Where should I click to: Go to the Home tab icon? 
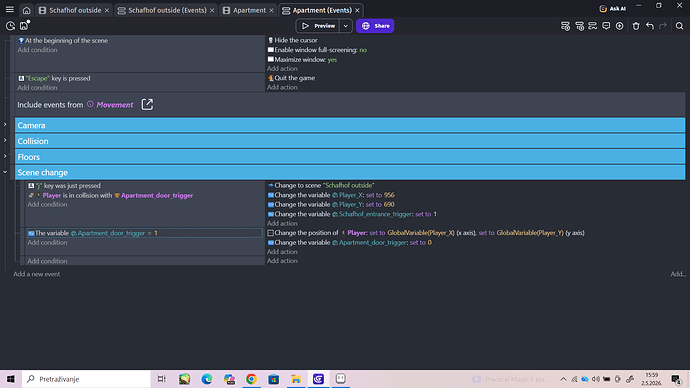(26, 10)
